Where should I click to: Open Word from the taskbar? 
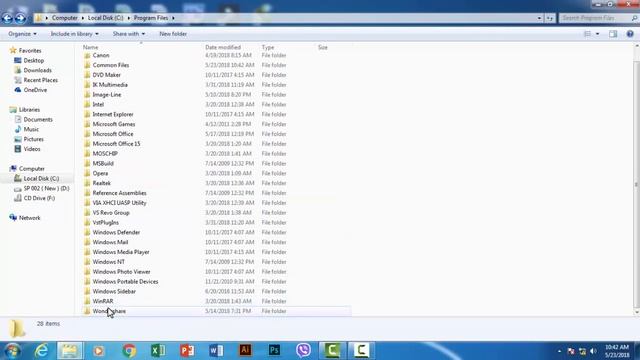216,351
